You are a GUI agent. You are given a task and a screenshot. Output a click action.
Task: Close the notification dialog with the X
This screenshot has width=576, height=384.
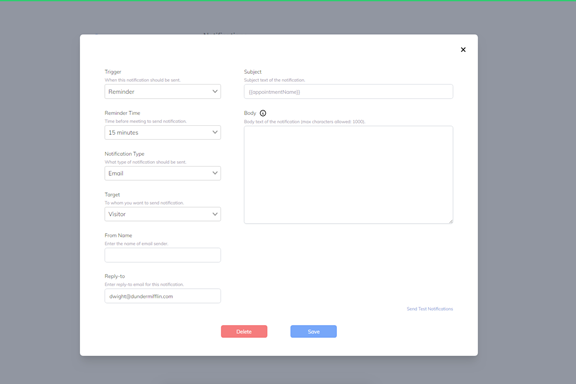coord(463,50)
